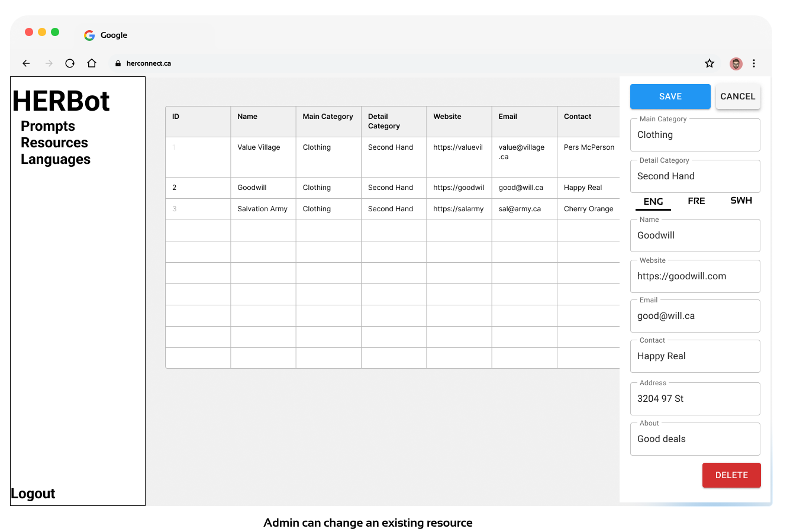Save the resource changes
Screen dimensions: 790x532
click(670, 96)
